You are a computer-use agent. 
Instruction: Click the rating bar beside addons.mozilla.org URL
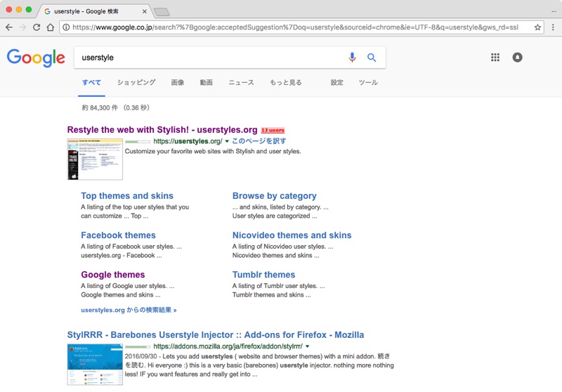[138, 347]
